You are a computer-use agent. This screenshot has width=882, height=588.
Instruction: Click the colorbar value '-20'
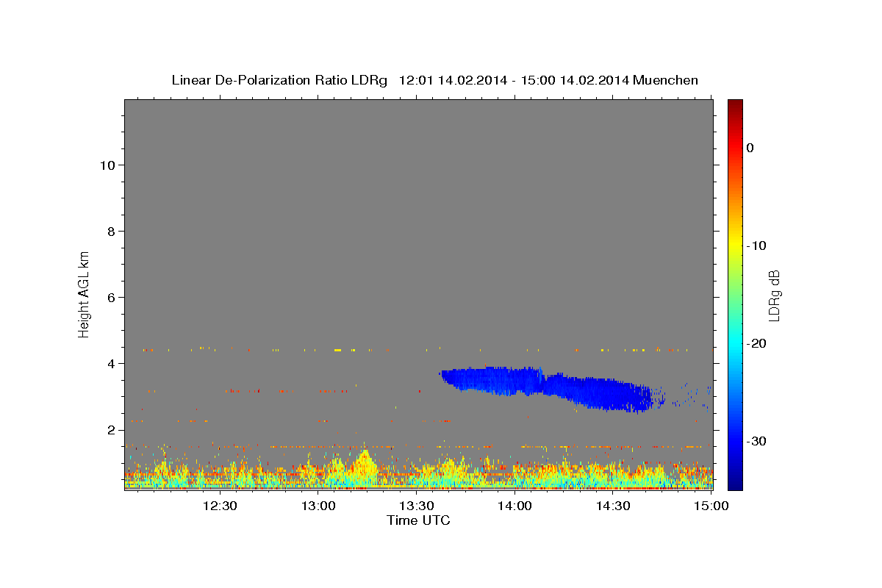[x=756, y=343]
